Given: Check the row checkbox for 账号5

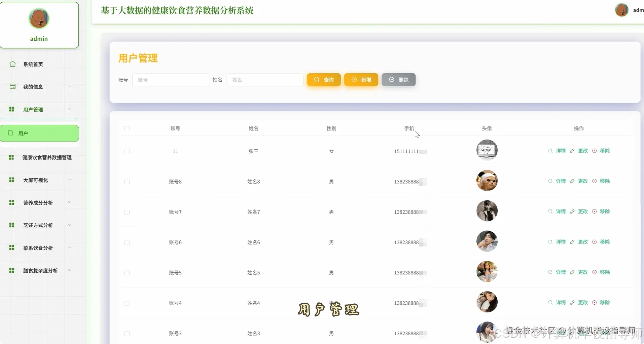Looking at the screenshot, I should point(127,273).
